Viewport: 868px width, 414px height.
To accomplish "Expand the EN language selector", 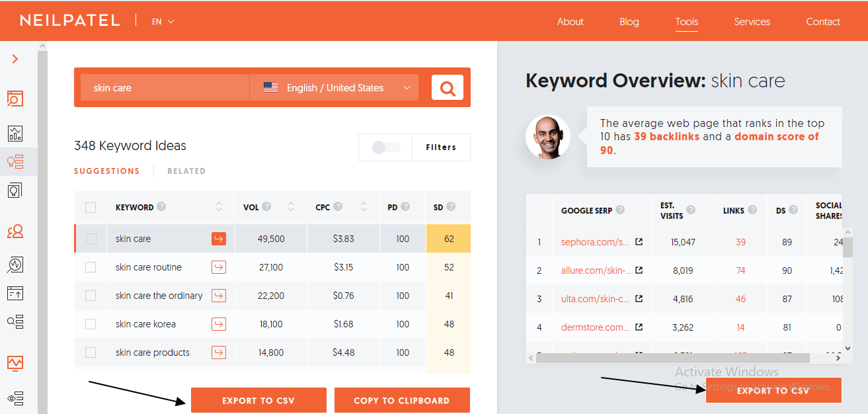I will [x=163, y=22].
